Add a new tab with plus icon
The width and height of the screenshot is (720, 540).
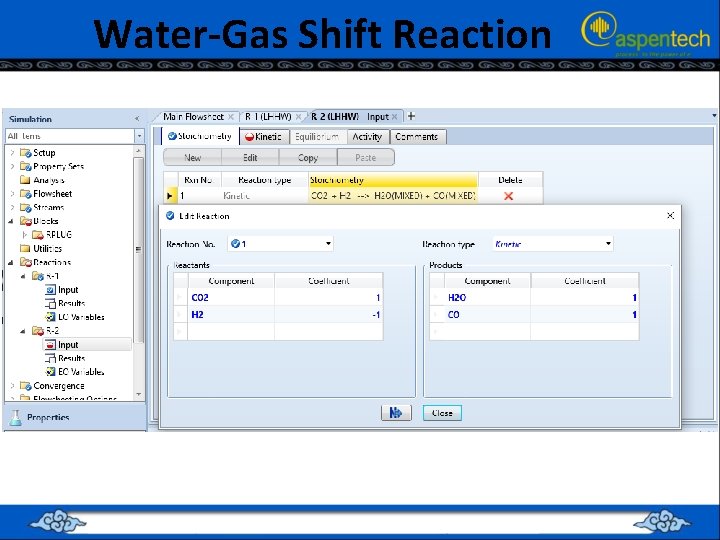(x=411, y=116)
